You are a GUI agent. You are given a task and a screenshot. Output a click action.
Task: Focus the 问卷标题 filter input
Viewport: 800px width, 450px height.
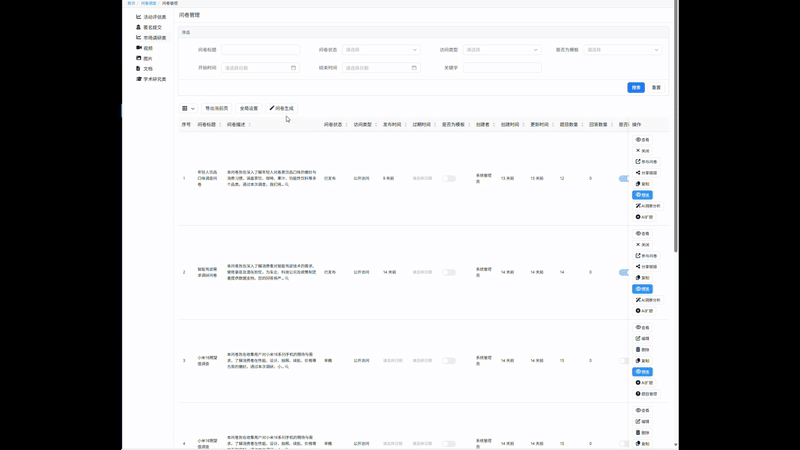coord(261,49)
